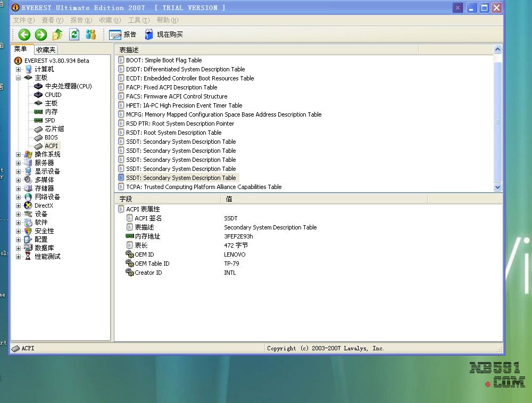This screenshot has width=532, height=403.
Task: Select the TCPA table row
Action: click(203, 187)
